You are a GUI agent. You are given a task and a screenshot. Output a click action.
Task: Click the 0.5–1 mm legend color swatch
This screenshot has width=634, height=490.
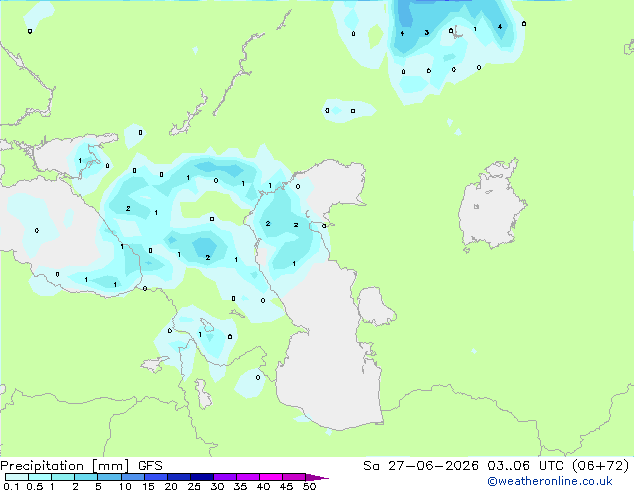(x=40, y=477)
